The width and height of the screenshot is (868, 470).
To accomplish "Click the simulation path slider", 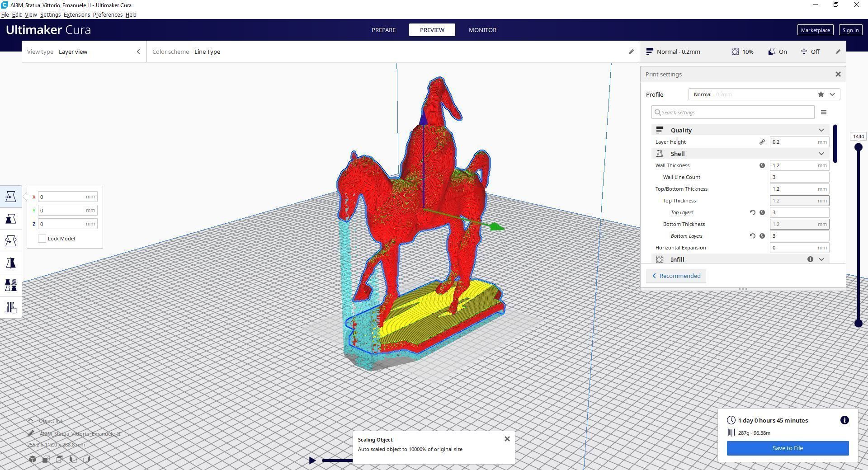I will pyautogui.click(x=337, y=461).
